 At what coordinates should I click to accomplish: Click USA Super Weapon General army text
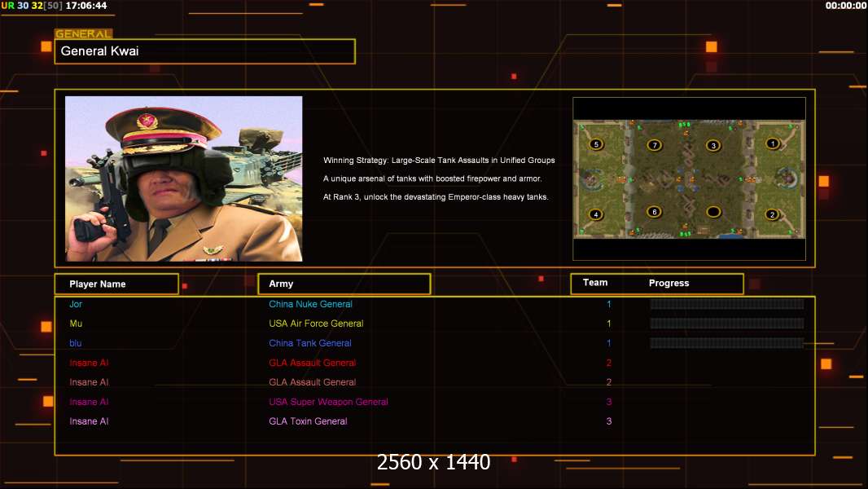tap(328, 402)
